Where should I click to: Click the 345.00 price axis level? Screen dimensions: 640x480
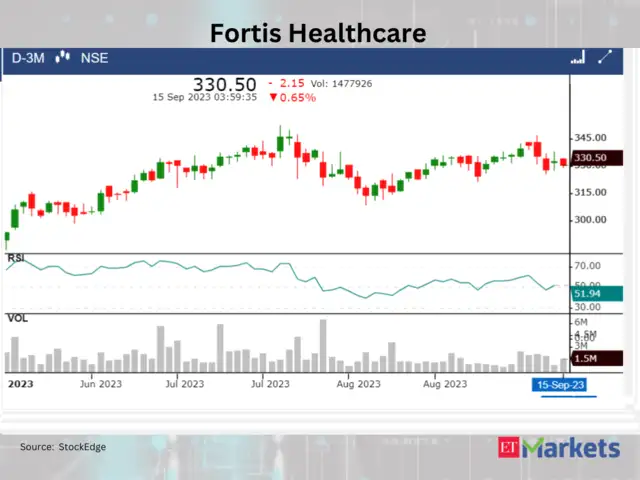pyautogui.click(x=590, y=137)
